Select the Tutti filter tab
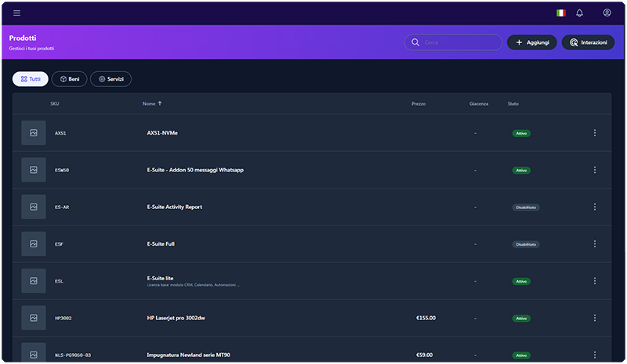This screenshot has width=627, height=364. (x=31, y=79)
